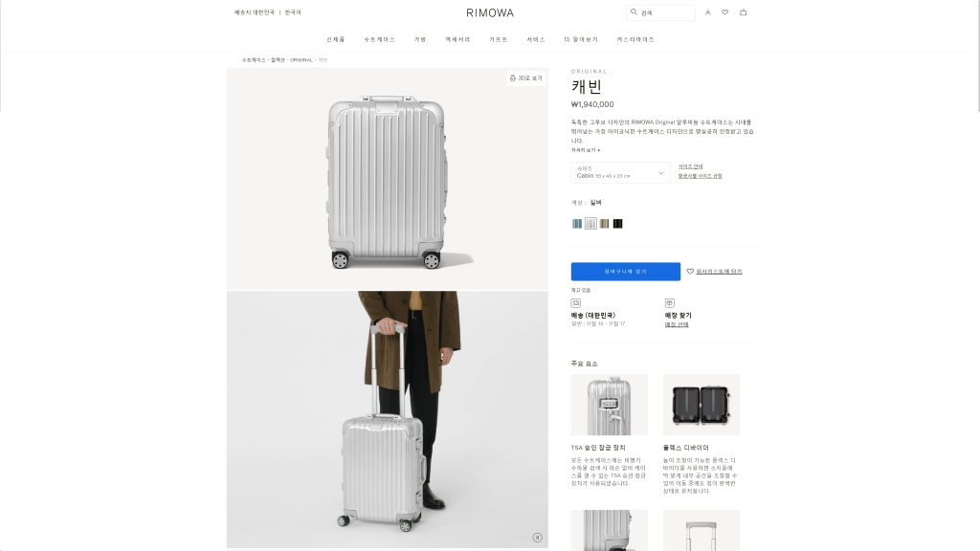Open the account profile icon

(707, 12)
